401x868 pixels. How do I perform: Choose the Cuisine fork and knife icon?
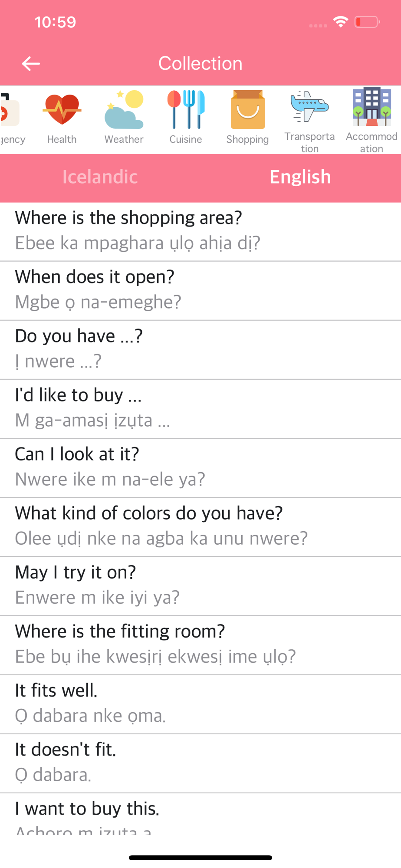click(x=186, y=110)
